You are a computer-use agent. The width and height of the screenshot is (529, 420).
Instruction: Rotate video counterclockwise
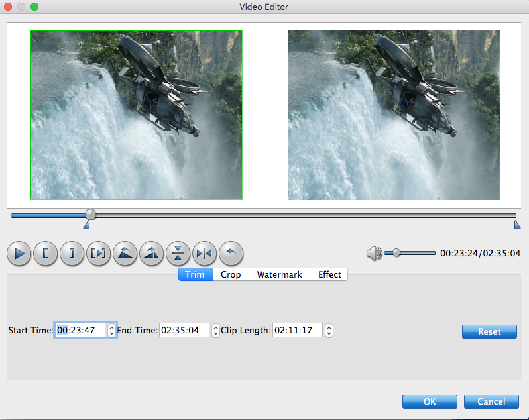click(125, 253)
